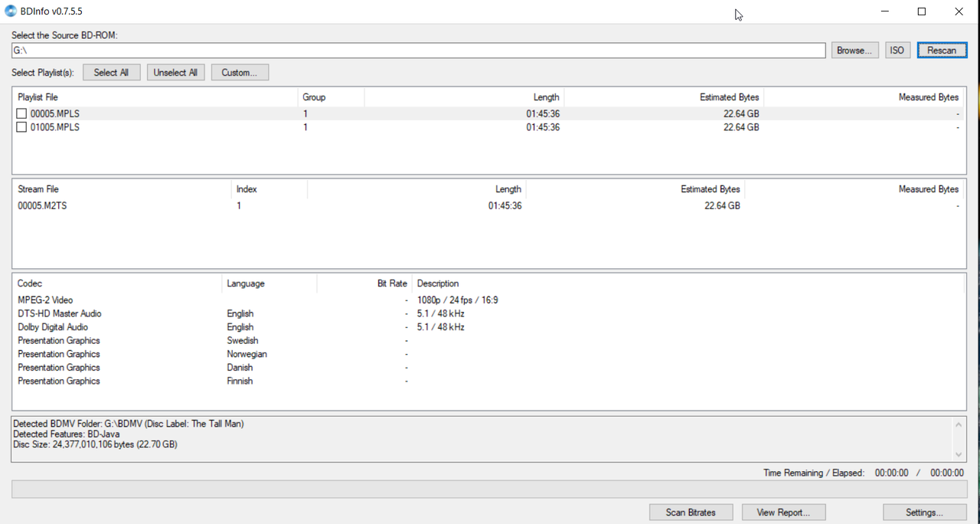The image size is (980, 524).
Task: Close the BDInfo window
Action: coord(959,11)
